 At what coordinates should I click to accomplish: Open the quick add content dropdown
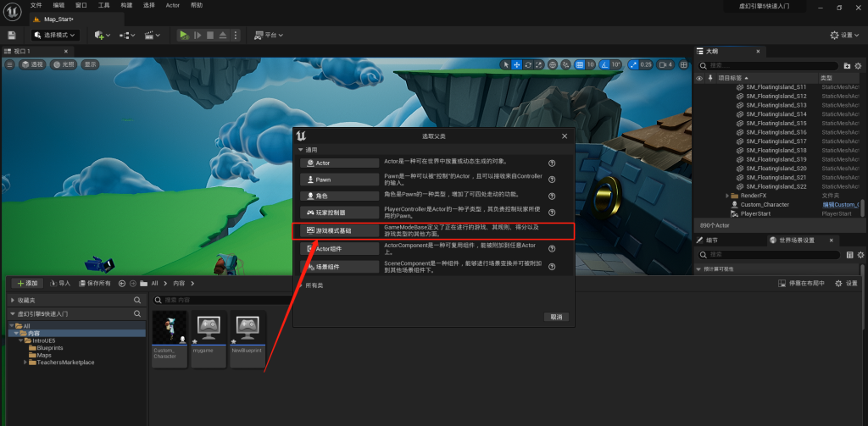[x=103, y=35]
